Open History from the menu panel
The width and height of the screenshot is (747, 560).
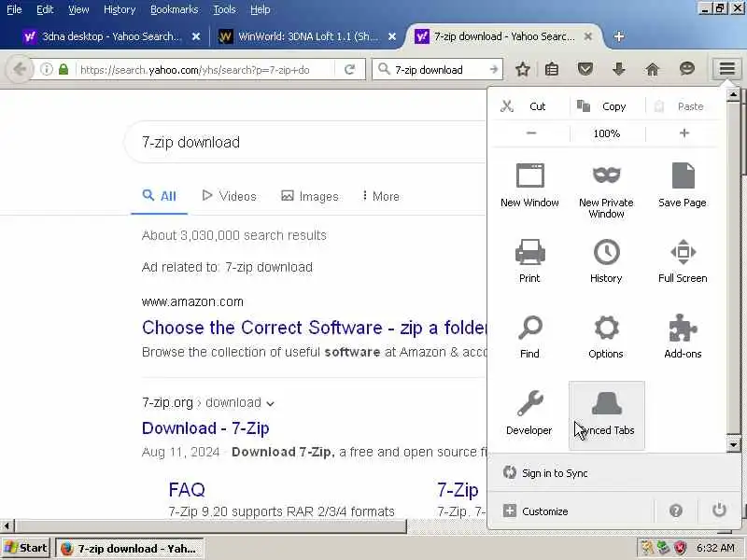click(x=606, y=261)
